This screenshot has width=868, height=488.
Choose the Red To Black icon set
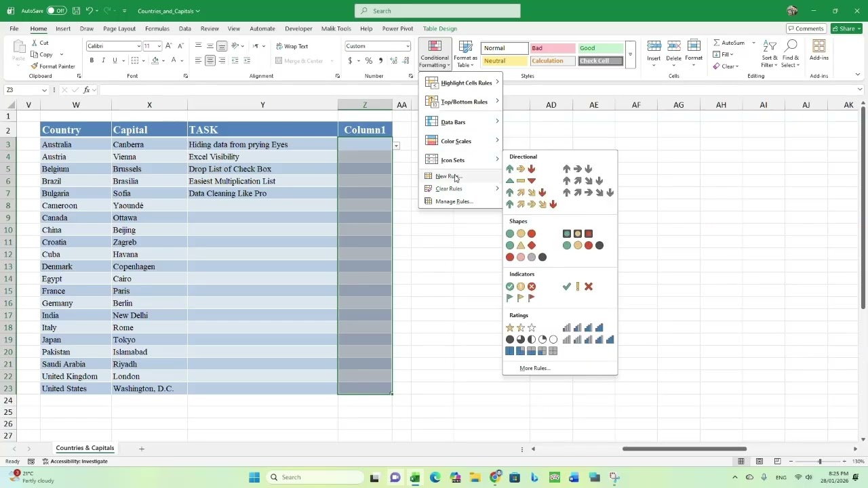pos(526,257)
